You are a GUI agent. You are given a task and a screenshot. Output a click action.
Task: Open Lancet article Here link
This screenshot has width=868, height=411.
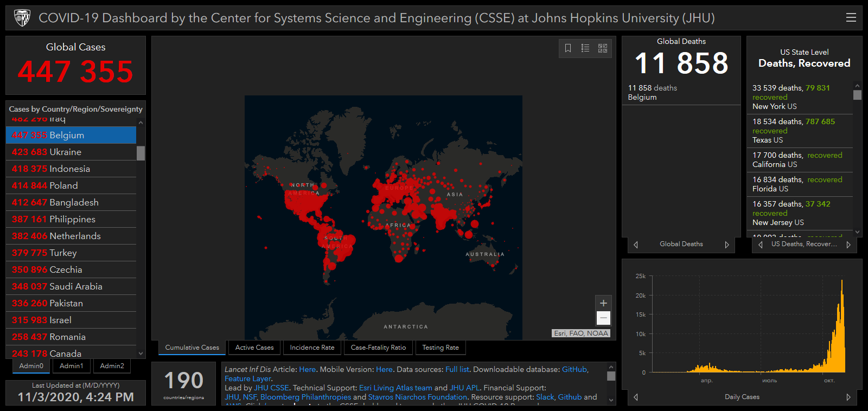[x=307, y=369]
